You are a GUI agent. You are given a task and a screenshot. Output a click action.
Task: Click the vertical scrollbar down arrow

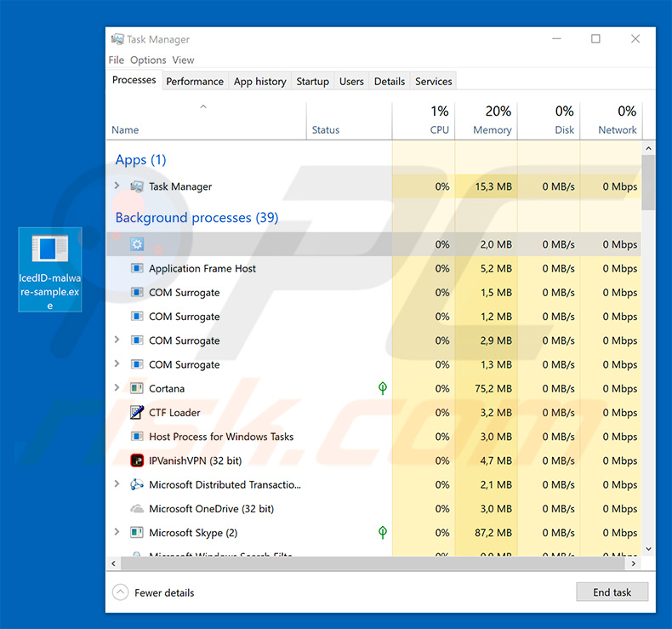click(648, 549)
